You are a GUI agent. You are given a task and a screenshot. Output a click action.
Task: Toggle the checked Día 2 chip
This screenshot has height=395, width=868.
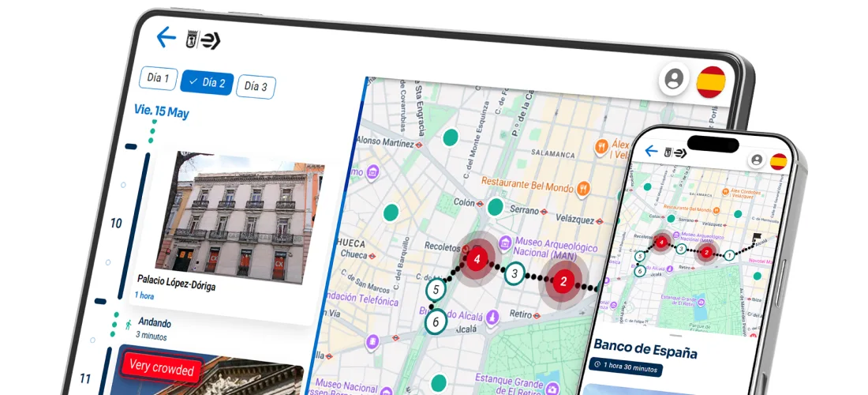[x=206, y=82]
